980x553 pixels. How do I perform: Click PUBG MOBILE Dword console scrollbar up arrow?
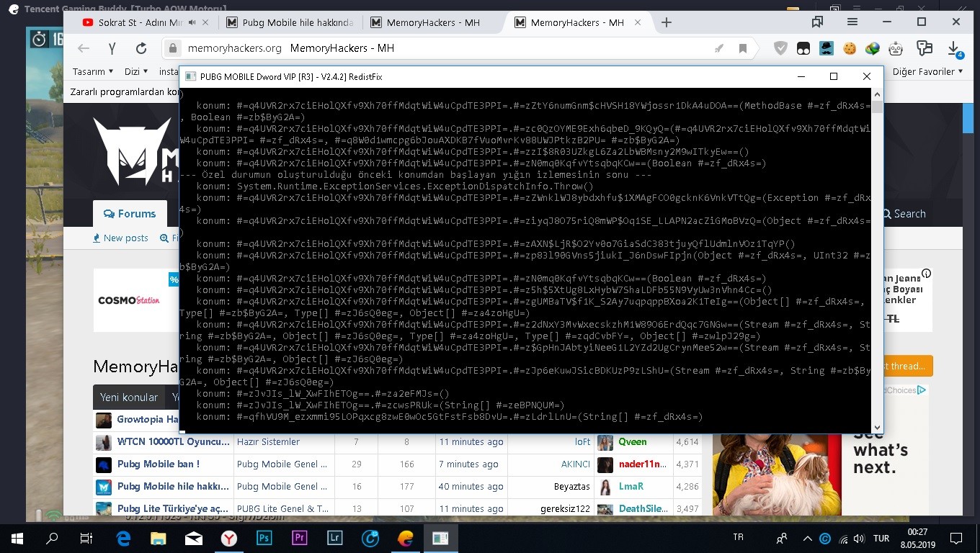click(877, 94)
